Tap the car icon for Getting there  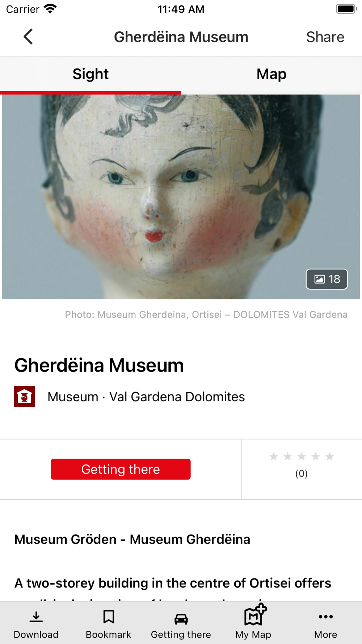(x=181, y=619)
